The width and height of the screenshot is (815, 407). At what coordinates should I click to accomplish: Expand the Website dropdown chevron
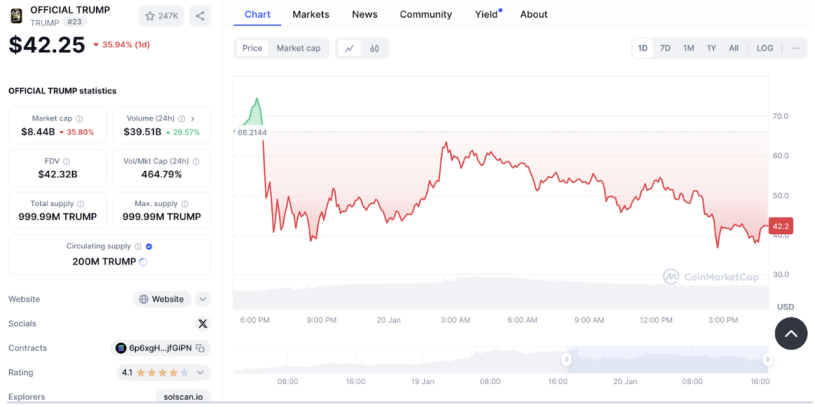[x=203, y=299]
